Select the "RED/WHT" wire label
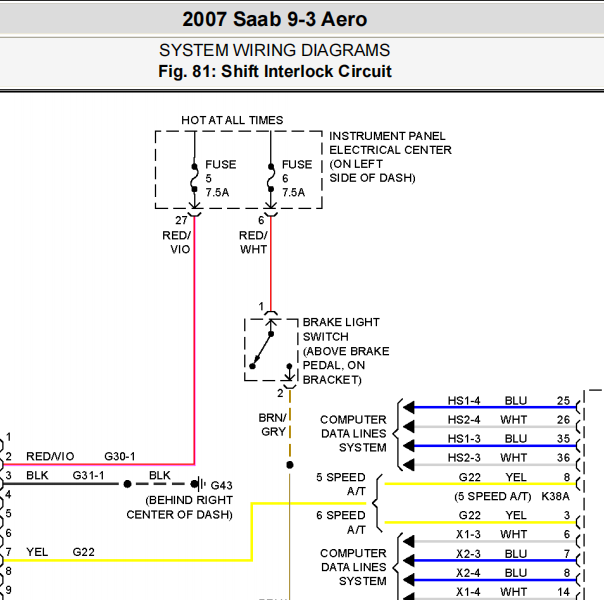The width and height of the screenshot is (604, 600). [x=253, y=242]
